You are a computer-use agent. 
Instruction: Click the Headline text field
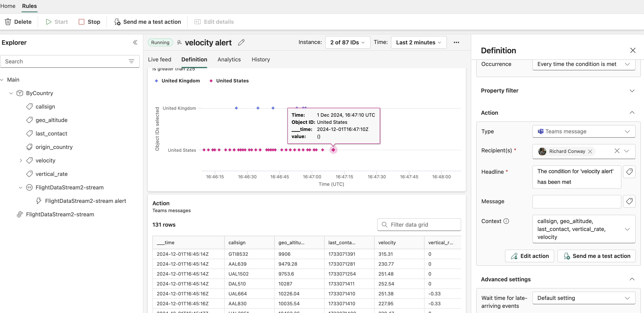click(577, 177)
